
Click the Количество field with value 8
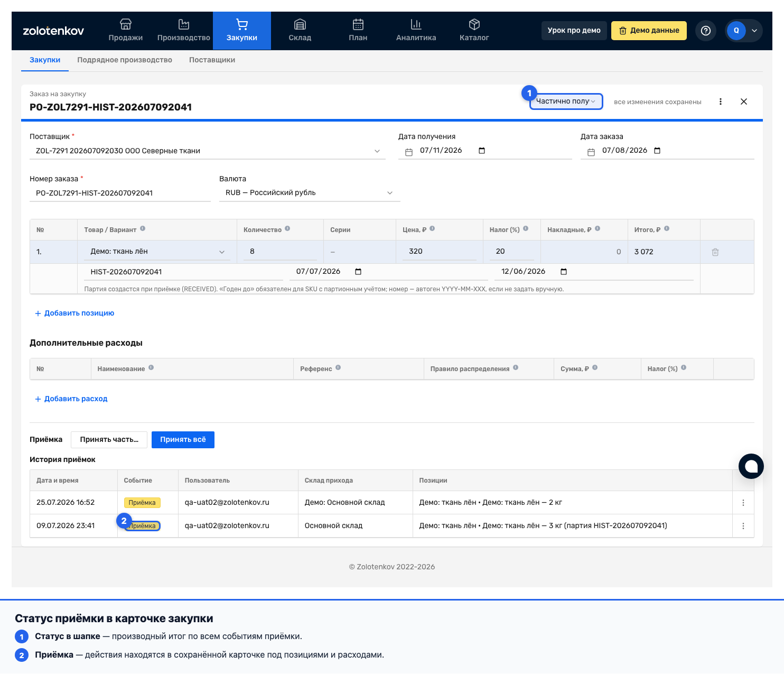(280, 252)
